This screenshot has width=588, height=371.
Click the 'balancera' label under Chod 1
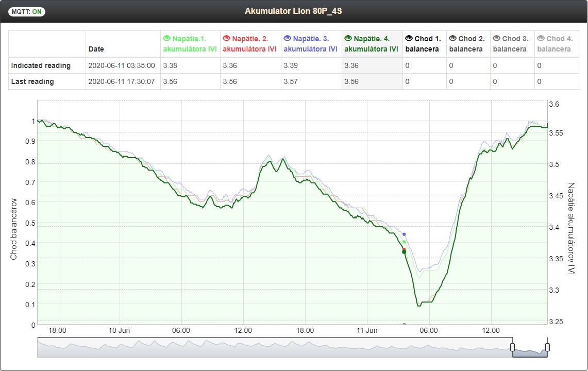[x=422, y=49]
